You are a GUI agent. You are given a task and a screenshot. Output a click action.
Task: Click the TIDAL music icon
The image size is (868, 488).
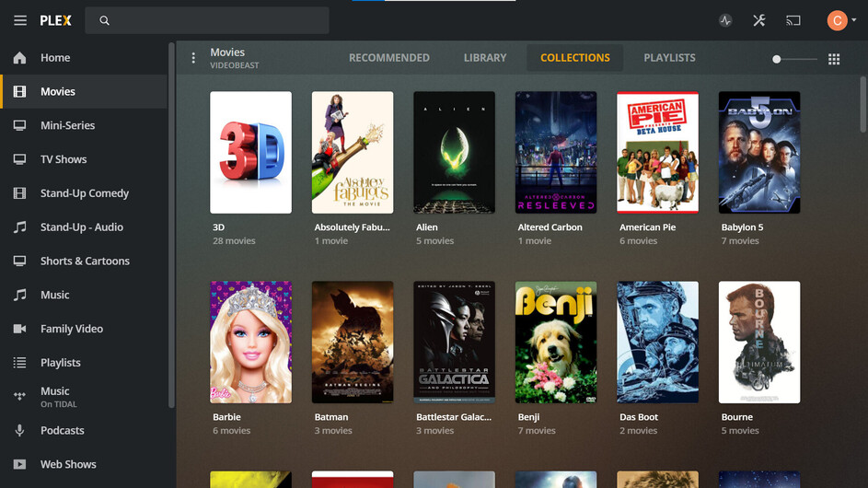[19, 397]
